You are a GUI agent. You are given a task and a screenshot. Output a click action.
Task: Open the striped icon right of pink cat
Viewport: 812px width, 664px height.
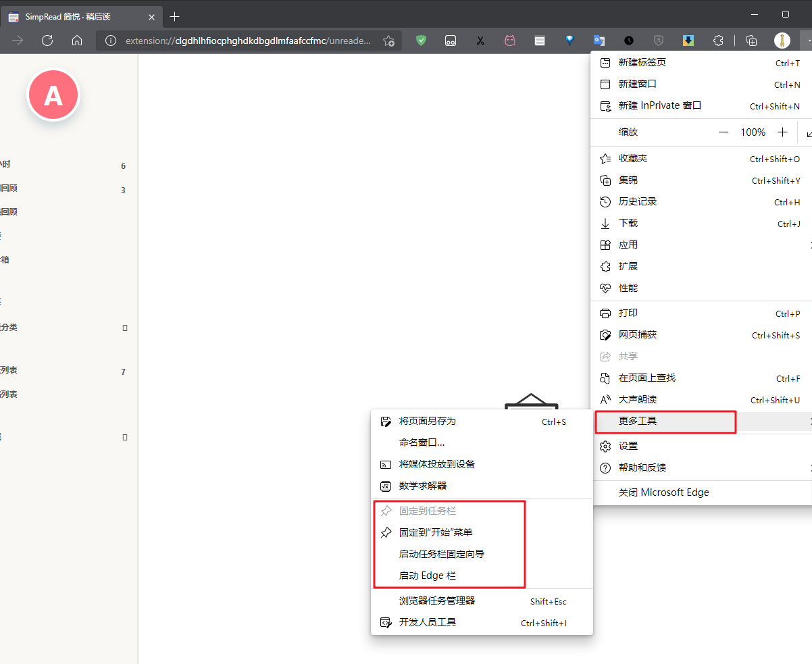pyautogui.click(x=540, y=41)
